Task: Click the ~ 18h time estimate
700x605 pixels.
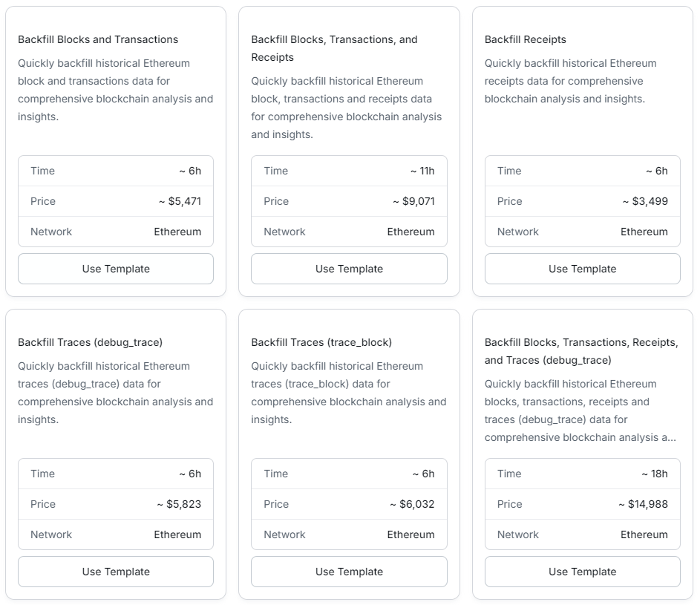Action: (655, 474)
